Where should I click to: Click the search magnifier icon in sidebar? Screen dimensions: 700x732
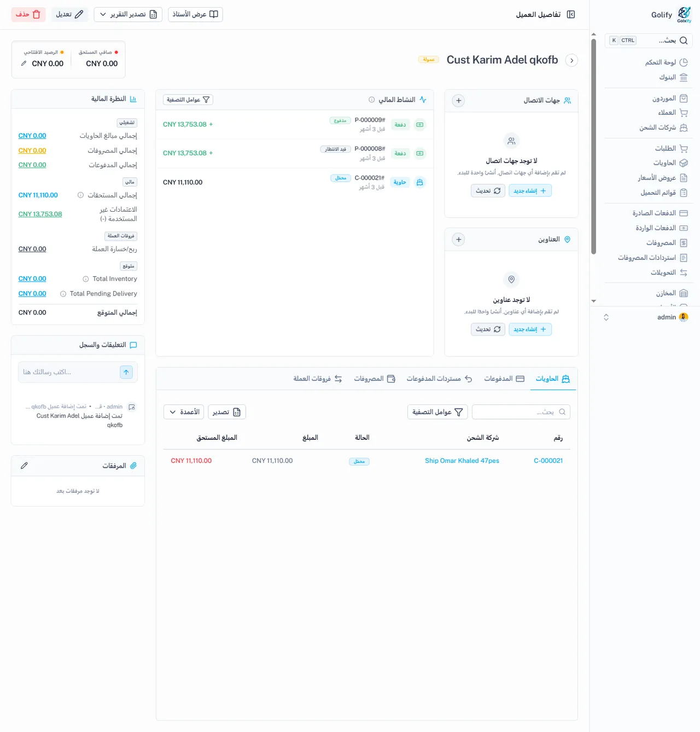click(684, 40)
